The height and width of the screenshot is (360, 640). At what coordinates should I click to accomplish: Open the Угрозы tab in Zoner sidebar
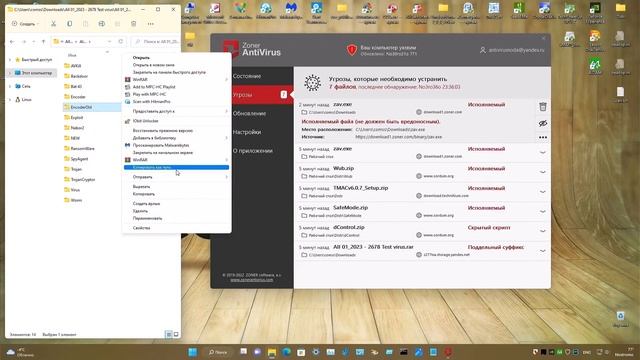[x=252, y=95]
